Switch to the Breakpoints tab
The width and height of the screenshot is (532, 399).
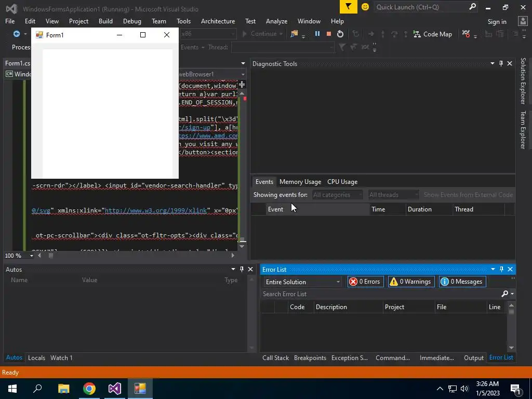pyautogui.click(x=310, y=357)
